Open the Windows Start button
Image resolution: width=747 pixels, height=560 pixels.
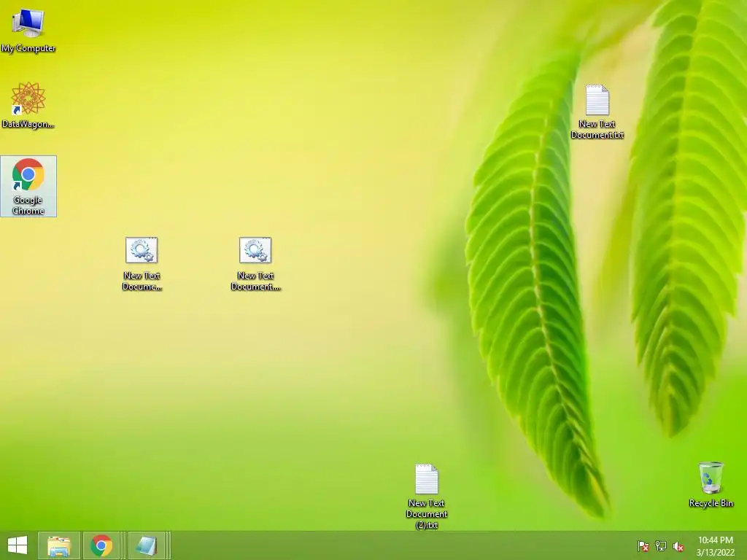click(18, 545)
